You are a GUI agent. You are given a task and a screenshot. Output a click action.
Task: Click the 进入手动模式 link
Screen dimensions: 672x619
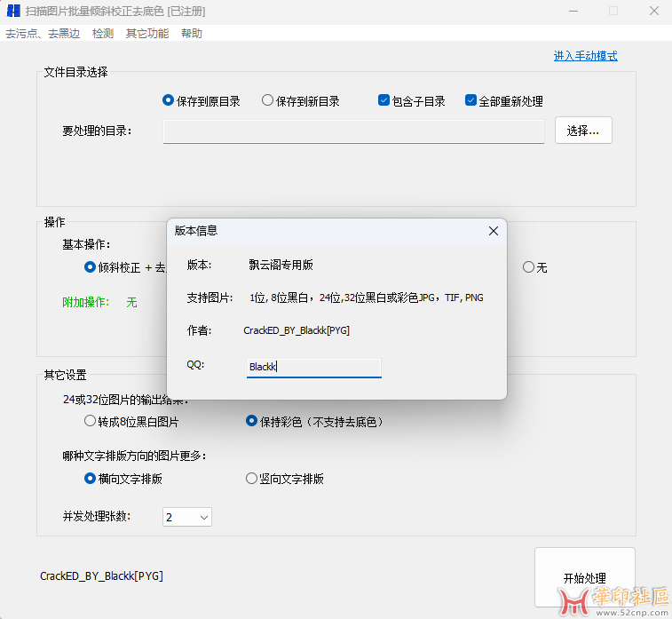point(585,56)
